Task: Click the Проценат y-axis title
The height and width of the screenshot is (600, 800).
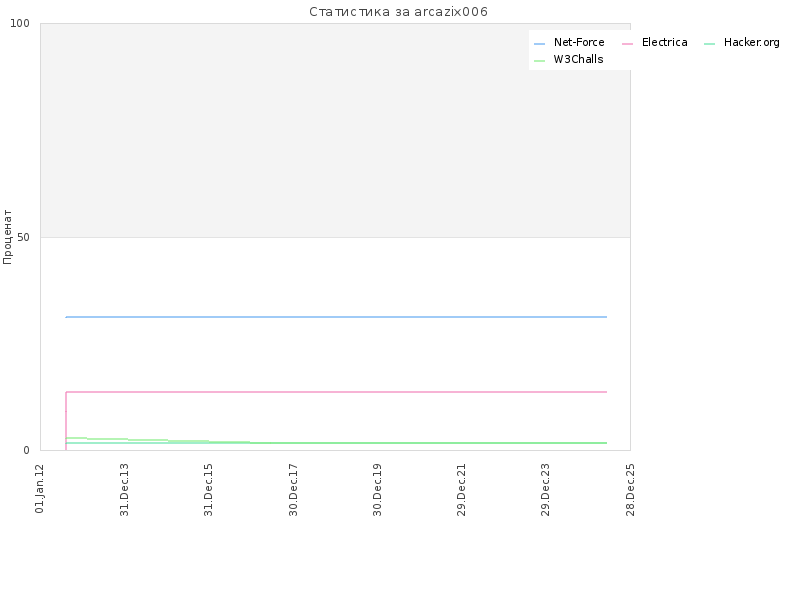Action: pyautogui.click(x=7, y=237)
